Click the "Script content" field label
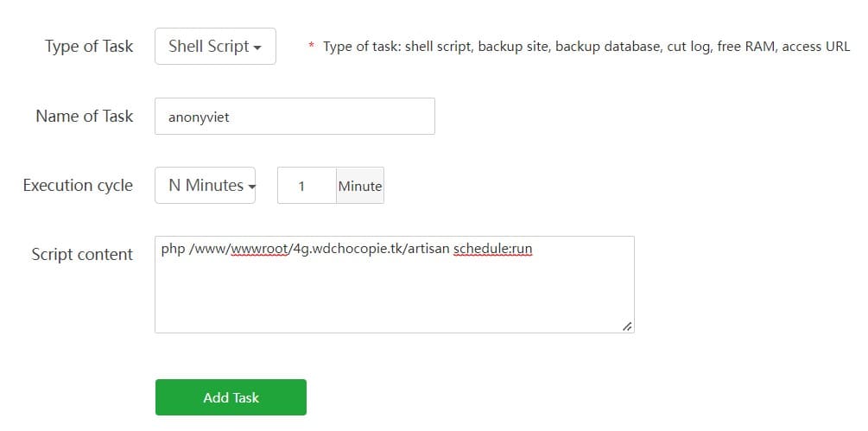The width and height of the screenshot is (868, 431). tap(82, 254)
